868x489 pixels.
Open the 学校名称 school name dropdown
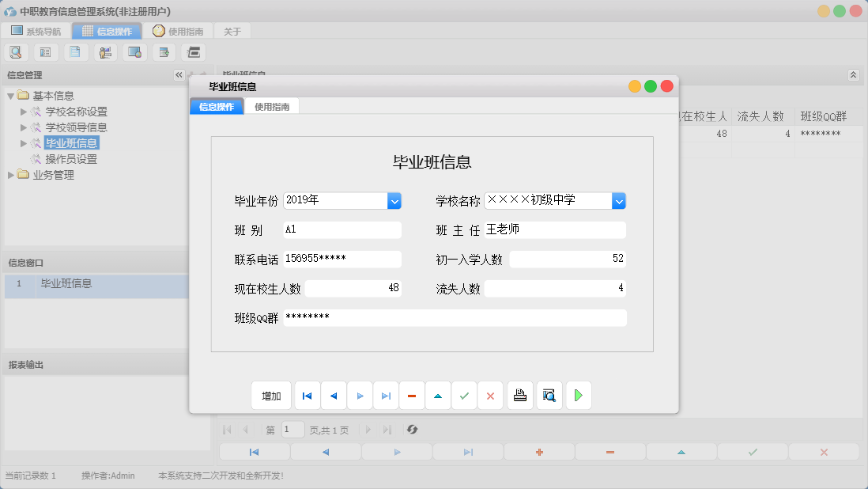[x=618, y=200]
